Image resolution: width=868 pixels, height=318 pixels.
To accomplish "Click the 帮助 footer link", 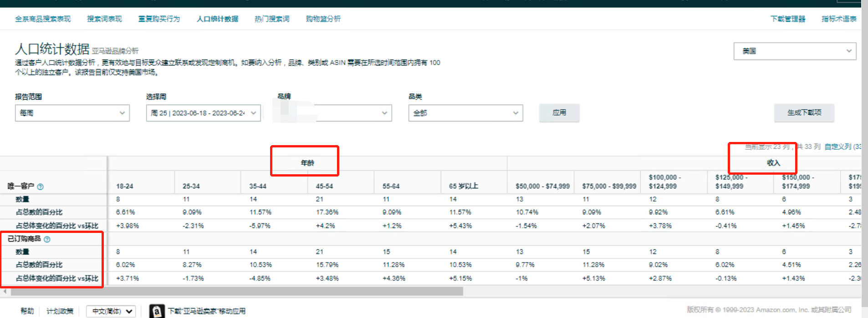I will (27, 311).
